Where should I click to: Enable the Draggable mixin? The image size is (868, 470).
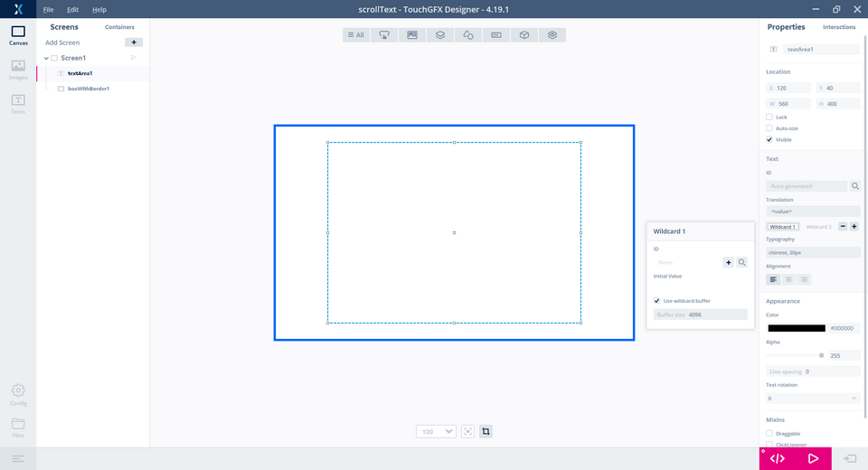coord(769,434)
